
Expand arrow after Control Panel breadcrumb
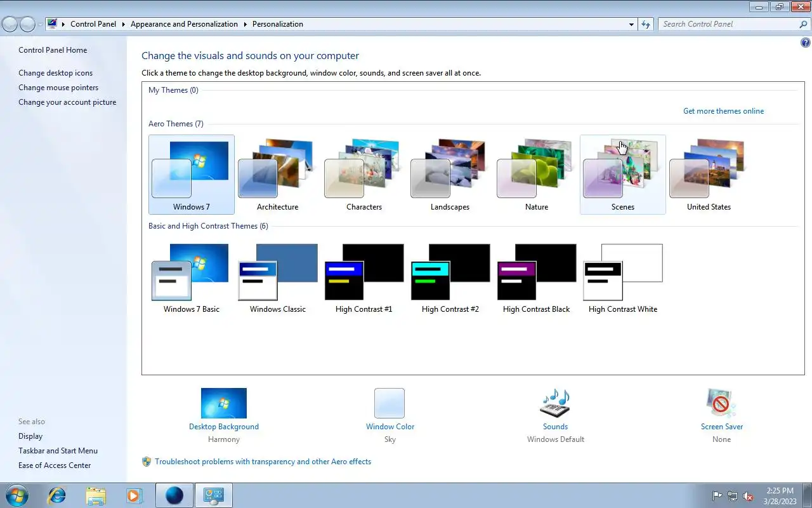tap(123, 24)
